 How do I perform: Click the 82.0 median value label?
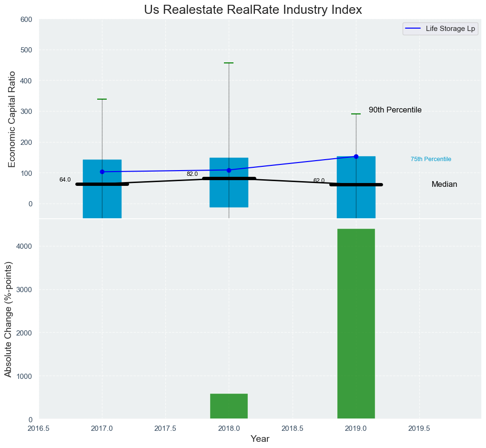pyautogui.click(x=192, y=174)
